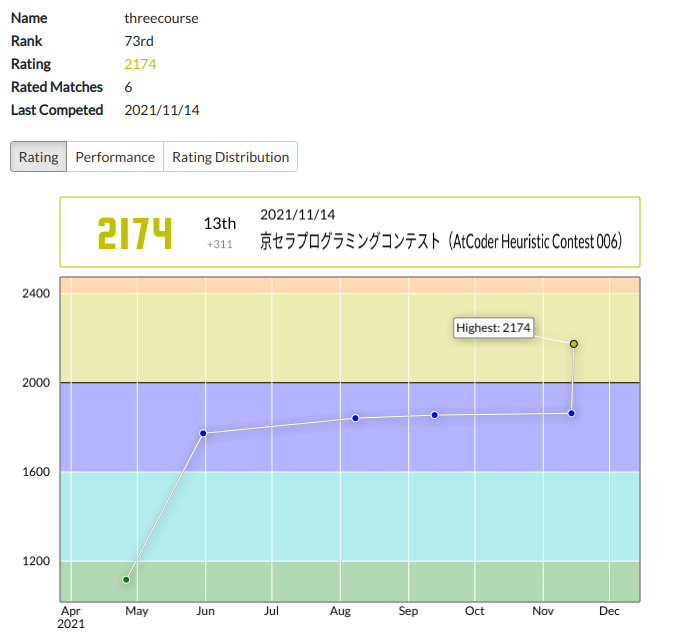
Task: Click the large 2174 rating number
Action: tap(135, 233)
